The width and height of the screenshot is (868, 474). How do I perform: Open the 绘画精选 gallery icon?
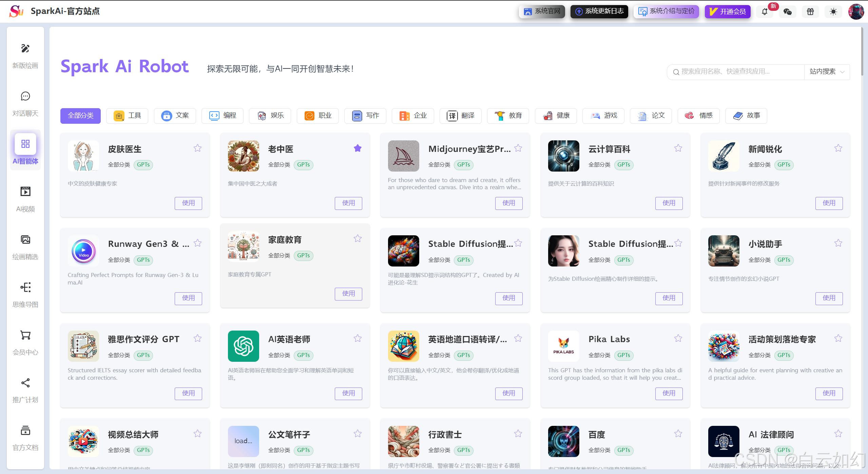(25, 240)
